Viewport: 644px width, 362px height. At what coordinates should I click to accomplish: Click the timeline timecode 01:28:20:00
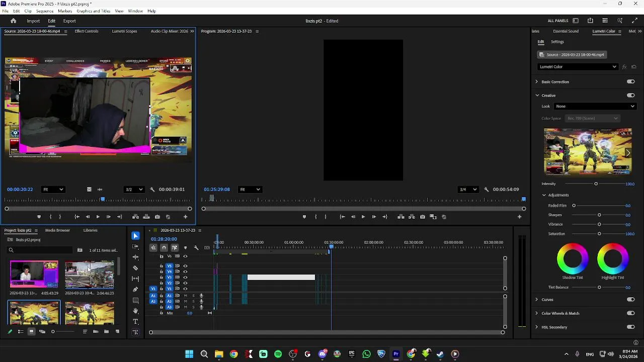(x=164, y=239)
